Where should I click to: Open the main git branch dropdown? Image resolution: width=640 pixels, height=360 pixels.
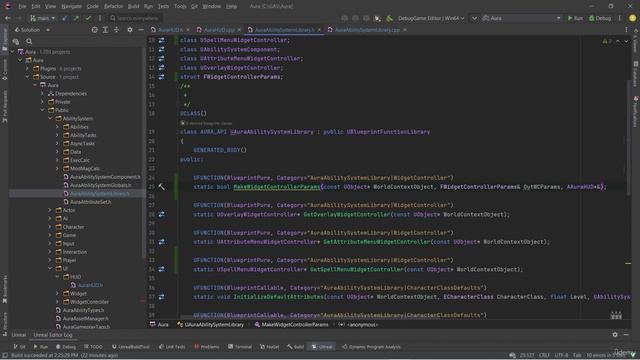click(x=42, y=18)
